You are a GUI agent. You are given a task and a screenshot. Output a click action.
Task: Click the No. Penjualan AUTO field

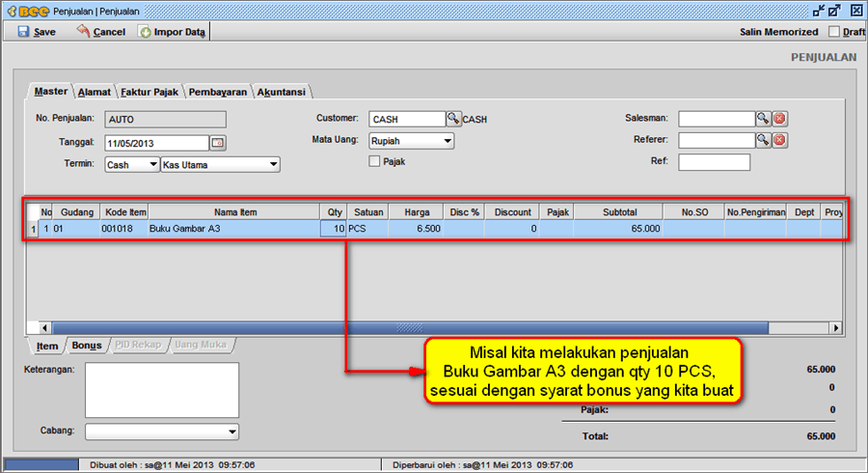165,119
